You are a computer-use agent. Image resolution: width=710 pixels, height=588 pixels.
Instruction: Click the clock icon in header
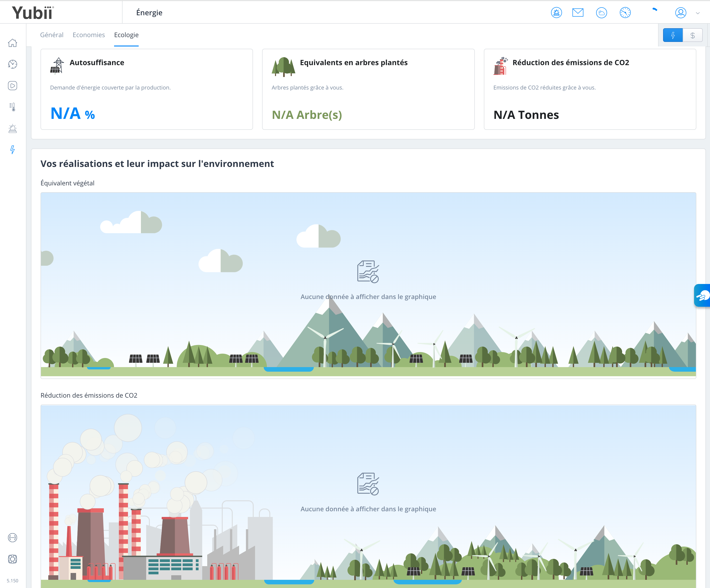click(625, 13)
